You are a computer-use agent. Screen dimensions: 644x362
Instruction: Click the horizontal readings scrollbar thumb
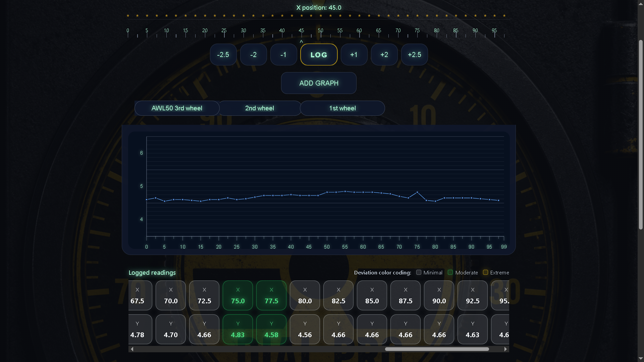[437, 349]
